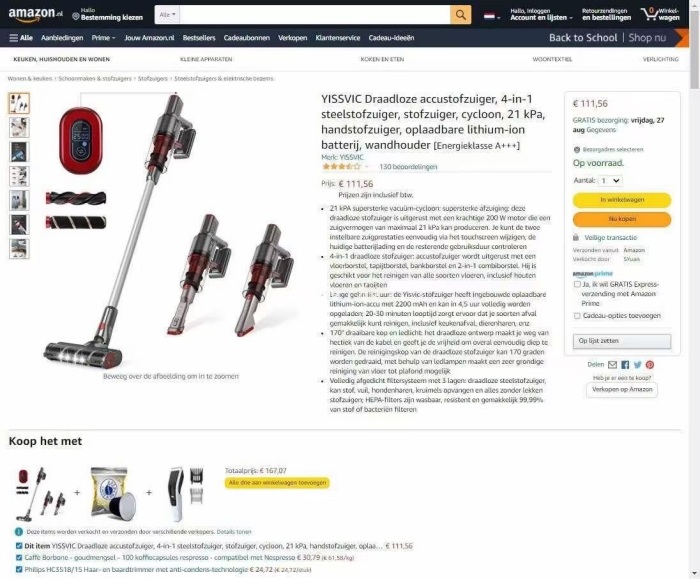
Task: Share product on Pinterest
Action: click(x=650, y=365)
